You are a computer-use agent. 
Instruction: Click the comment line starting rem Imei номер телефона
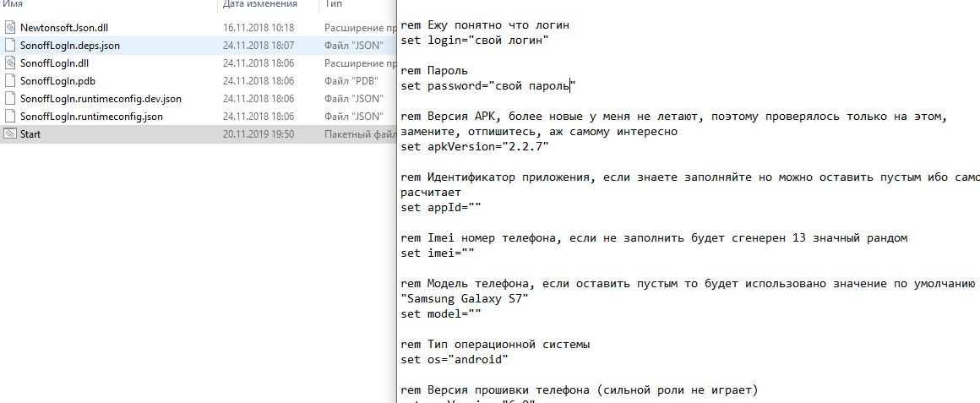coord(654,238)
